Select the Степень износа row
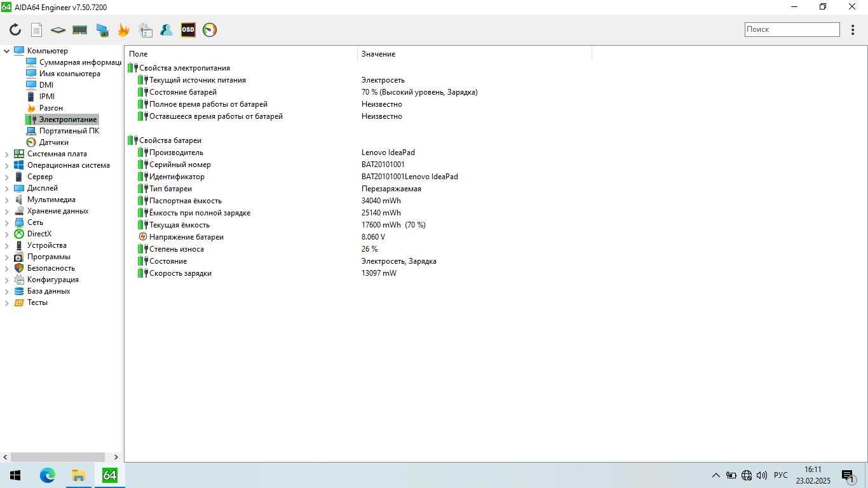868x488 pixels. tap(358, 249)
